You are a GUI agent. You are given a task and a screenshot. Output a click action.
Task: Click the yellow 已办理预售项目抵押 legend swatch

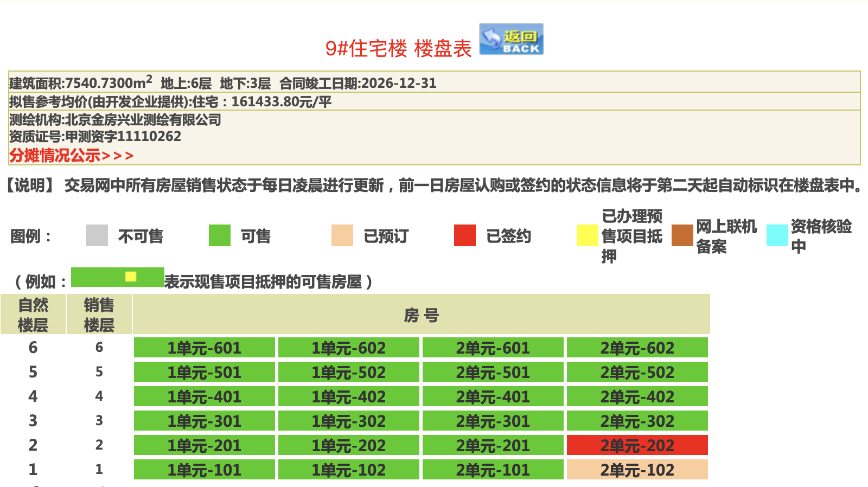pyautogui.click(x=587, y=235)
